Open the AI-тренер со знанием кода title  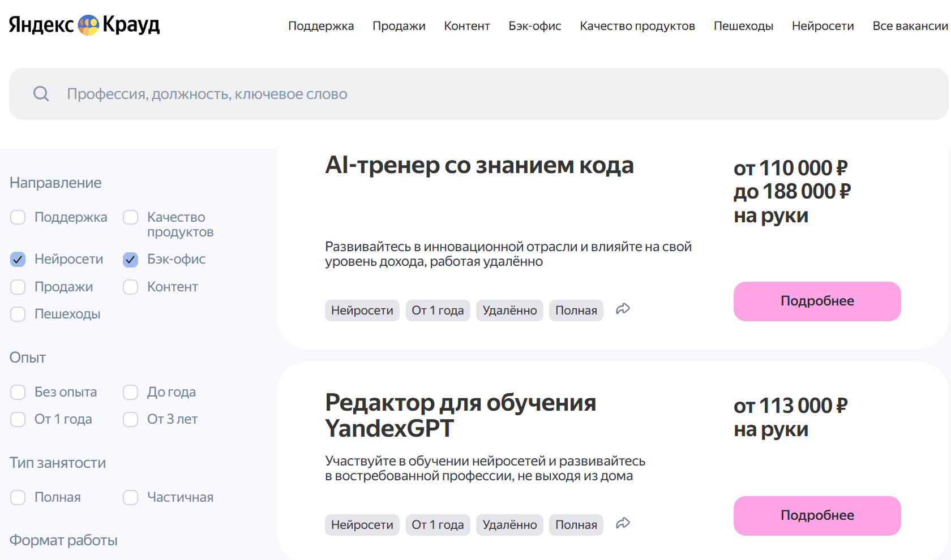coord(479,165)
